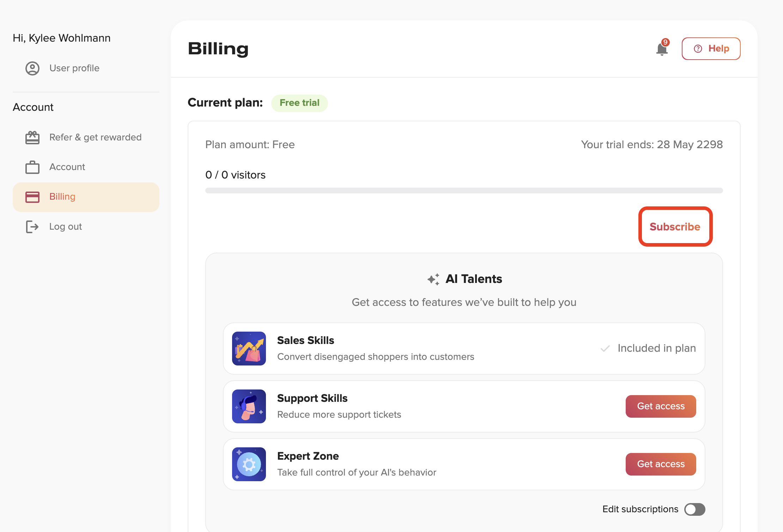
Task: Click the Expert Zone gear icon
Action: coord(249,464)
